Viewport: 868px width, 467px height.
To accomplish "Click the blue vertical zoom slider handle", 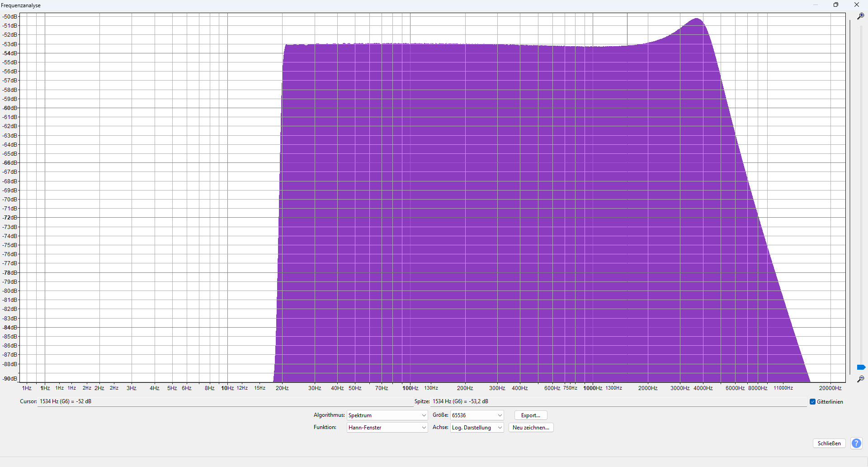I will click(x=861, y=367).
